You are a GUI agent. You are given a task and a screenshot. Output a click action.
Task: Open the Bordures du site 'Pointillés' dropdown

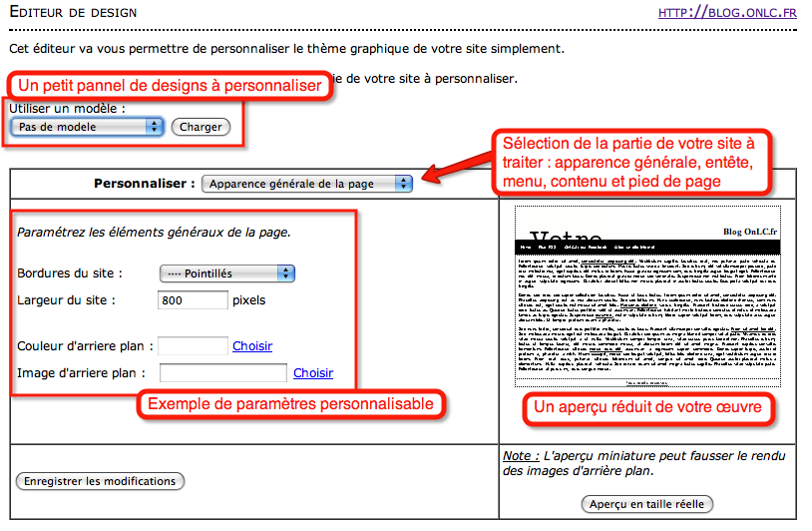[x=226, y=273]
